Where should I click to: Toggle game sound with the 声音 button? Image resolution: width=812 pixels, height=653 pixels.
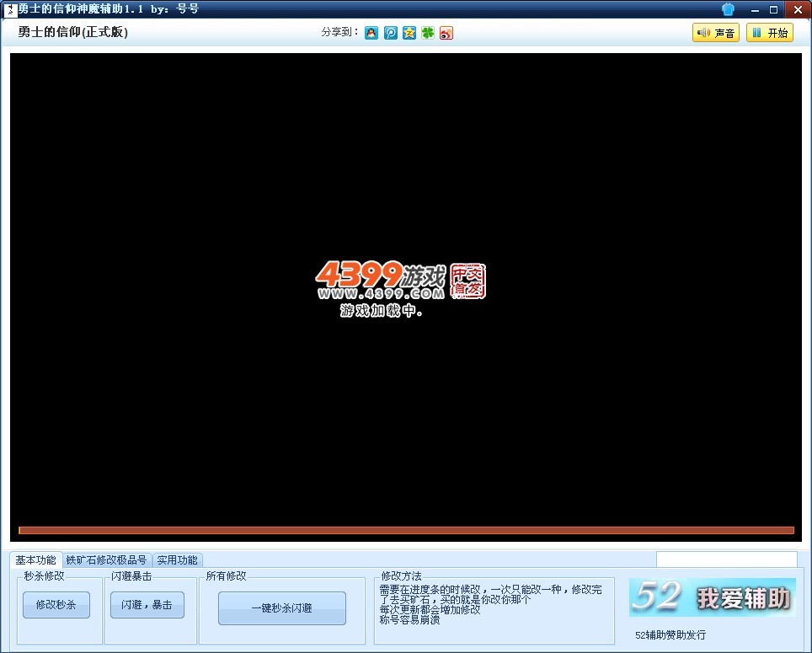(716, 33)
